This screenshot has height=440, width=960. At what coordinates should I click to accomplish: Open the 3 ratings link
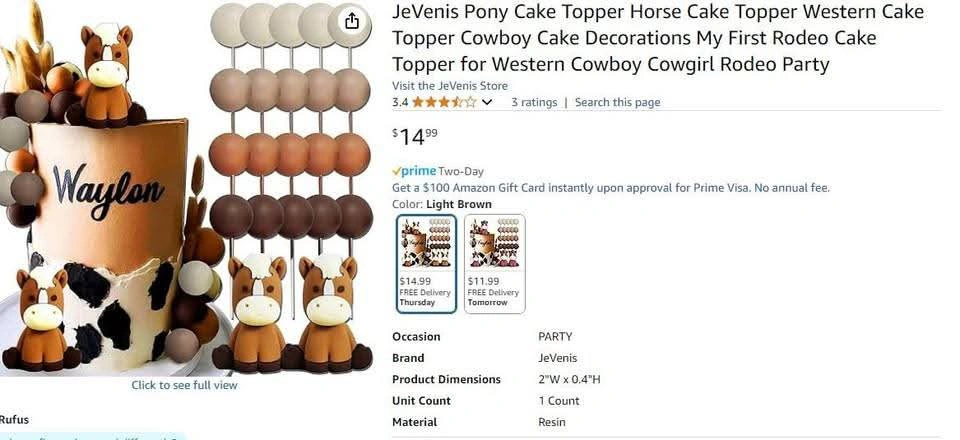(x=534, y=102)
